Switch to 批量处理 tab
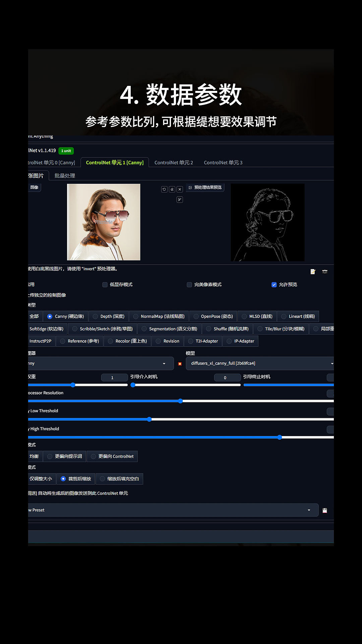362x644 pixels. [x=65, y=175]
